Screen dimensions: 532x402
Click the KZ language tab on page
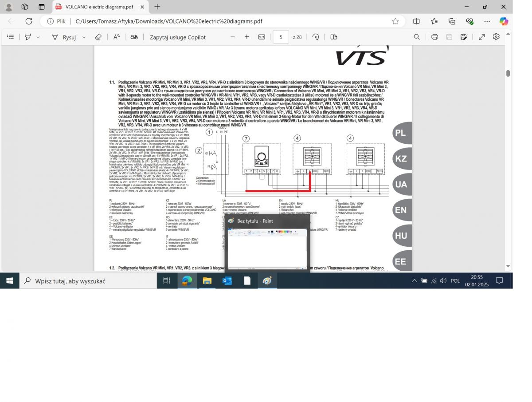(x=402, y=159)
